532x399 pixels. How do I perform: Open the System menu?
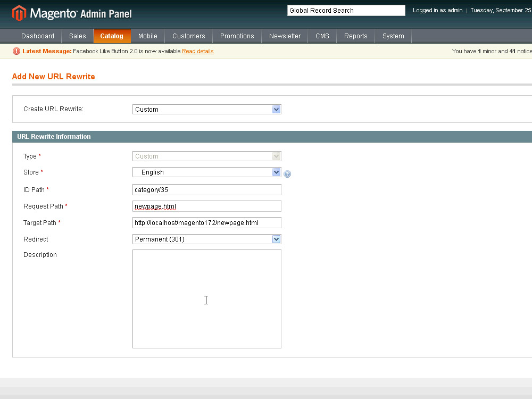[x=393, y=36]
